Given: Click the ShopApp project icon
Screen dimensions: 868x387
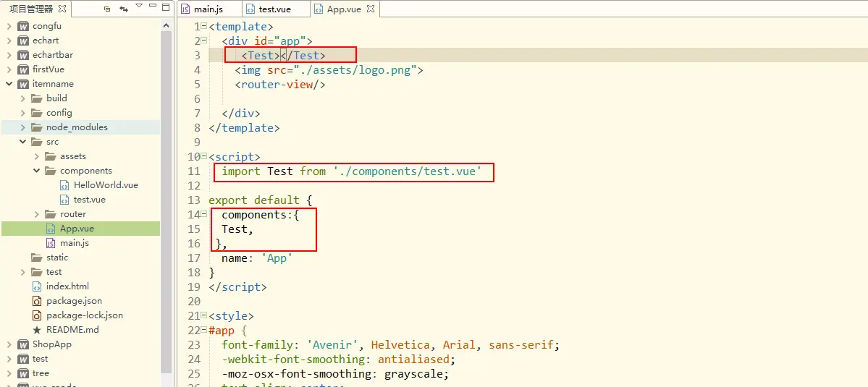Looking at the screenshot, I should (x=23, y=344).
